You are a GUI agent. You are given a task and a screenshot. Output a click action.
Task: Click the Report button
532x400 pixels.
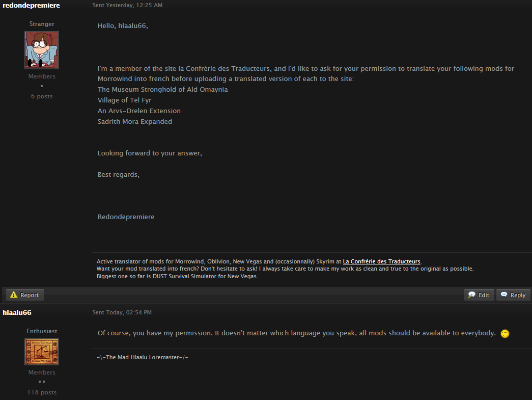pos(25,295)
